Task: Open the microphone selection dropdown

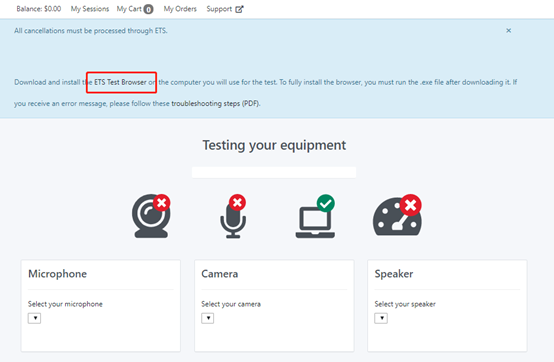Action: [x=35, y=318]
